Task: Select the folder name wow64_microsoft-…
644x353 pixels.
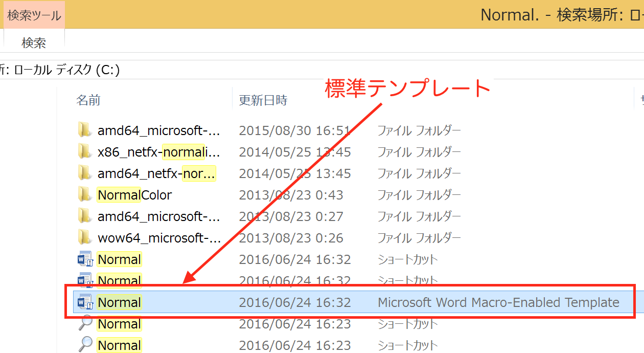Action: coord(159,238)
